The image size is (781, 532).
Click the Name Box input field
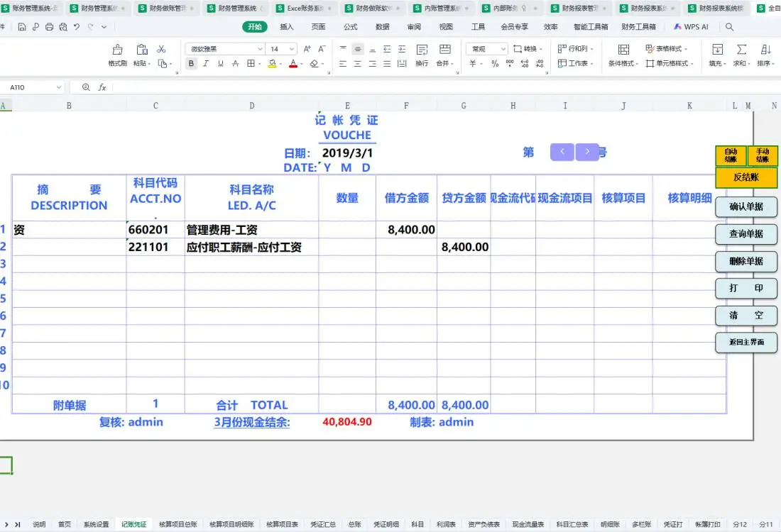coord(32,87)
